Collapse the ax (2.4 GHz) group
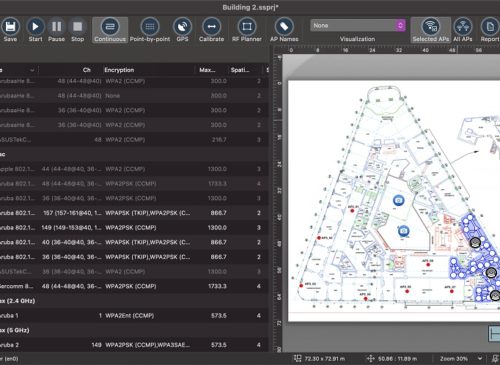The width and height of the screenshot is (500, 365). [x=133, y=301]
